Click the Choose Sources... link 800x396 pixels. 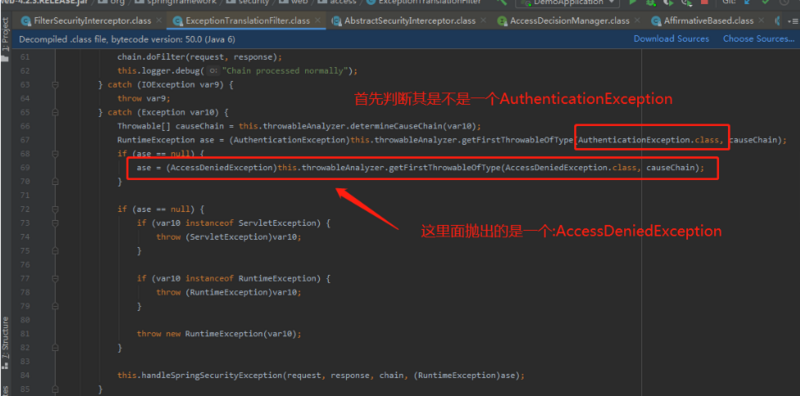758,39
